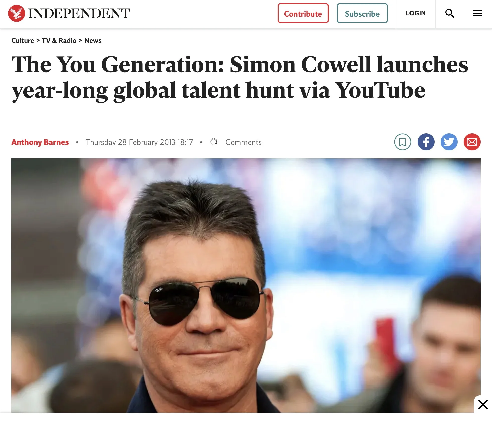Open the LOGIN link

pyautogui.click(x=416, y=13)
